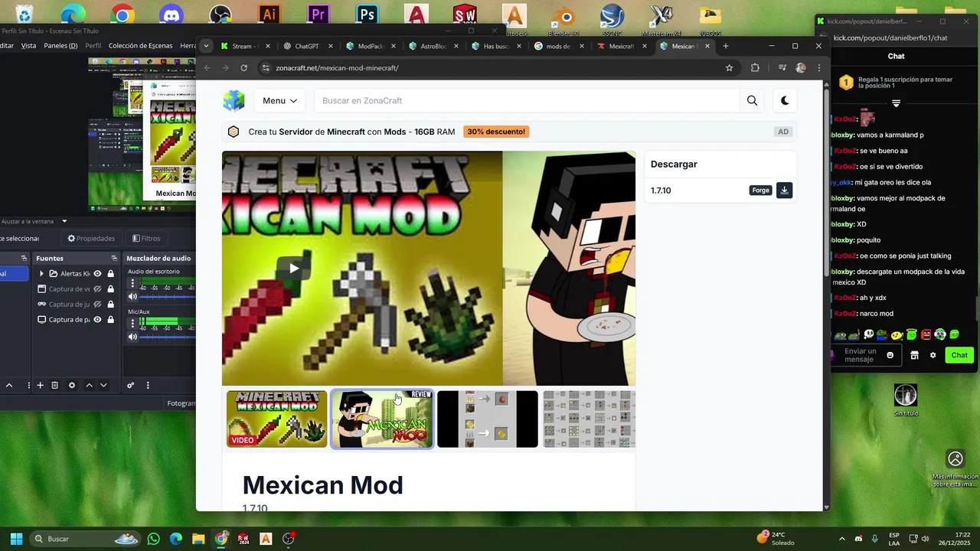Unlock the Captura de juego source
This screenshot has width=980, height=551.
pyautogui.click(x=111, y=304)
